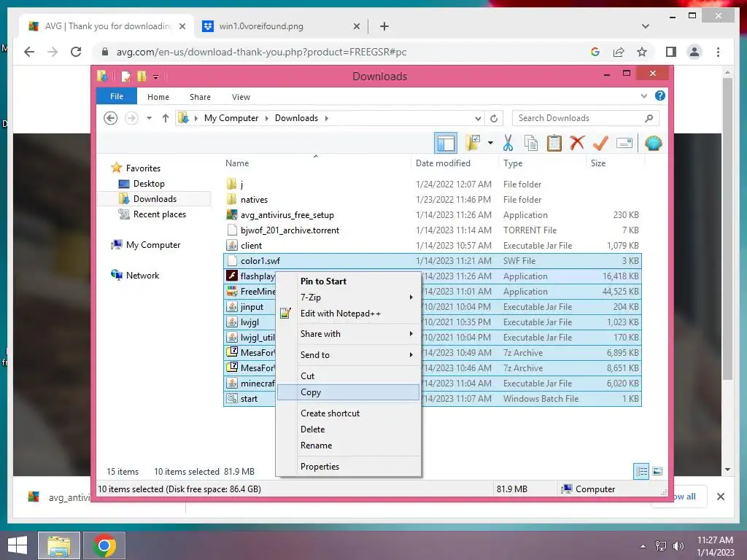This screenshot has height=560, width=747.
Task: Click the Cut scissors toolbar icon
Action: click(x=508, y=143)
